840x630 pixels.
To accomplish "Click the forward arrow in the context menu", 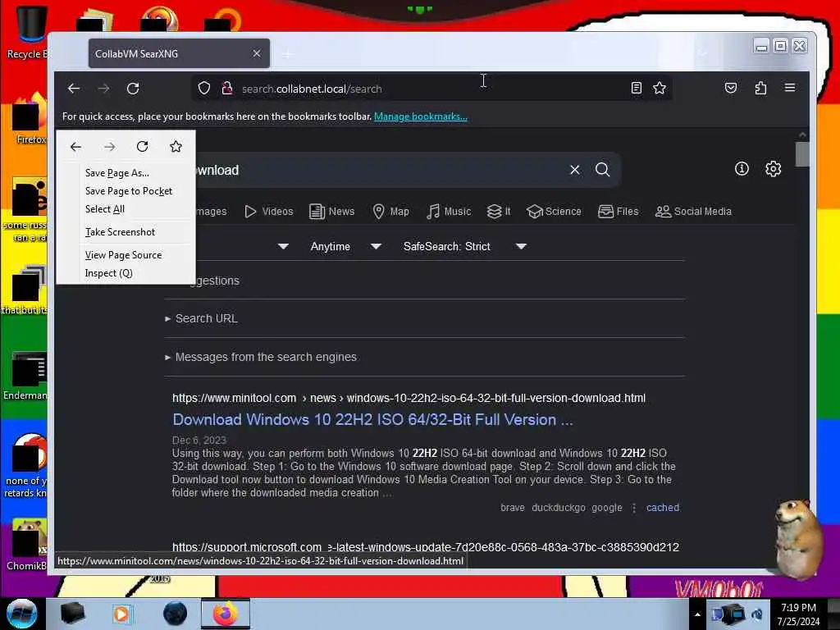I will [109, 147].
